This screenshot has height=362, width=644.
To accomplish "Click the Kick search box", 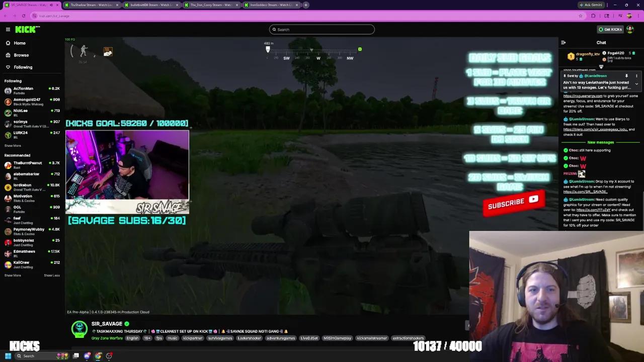I will 322,30.
